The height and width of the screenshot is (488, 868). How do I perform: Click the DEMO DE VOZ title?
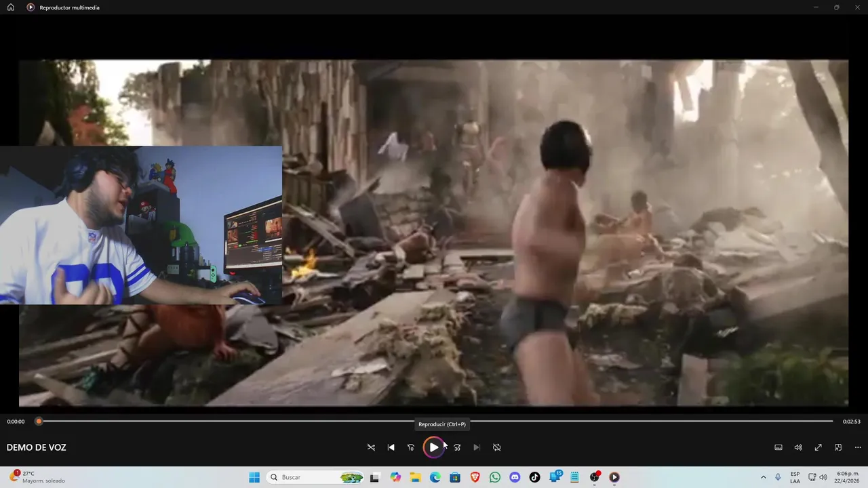tap(37, 447)
